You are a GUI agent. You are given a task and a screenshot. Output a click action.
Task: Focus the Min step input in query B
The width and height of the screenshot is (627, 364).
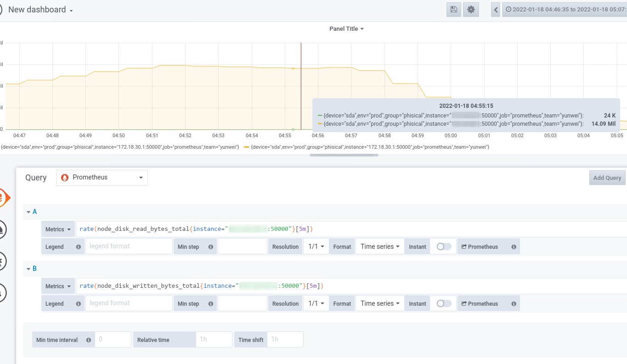(243, 303)
